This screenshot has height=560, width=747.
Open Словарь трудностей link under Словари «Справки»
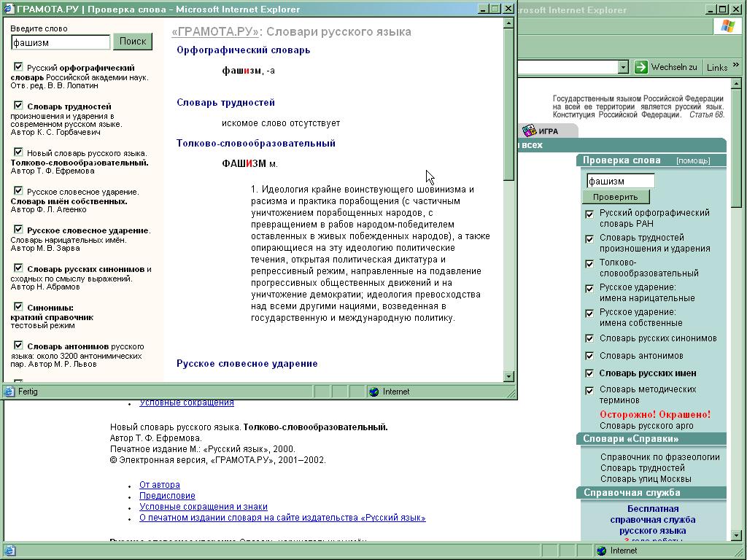click(x=642, y=468)
